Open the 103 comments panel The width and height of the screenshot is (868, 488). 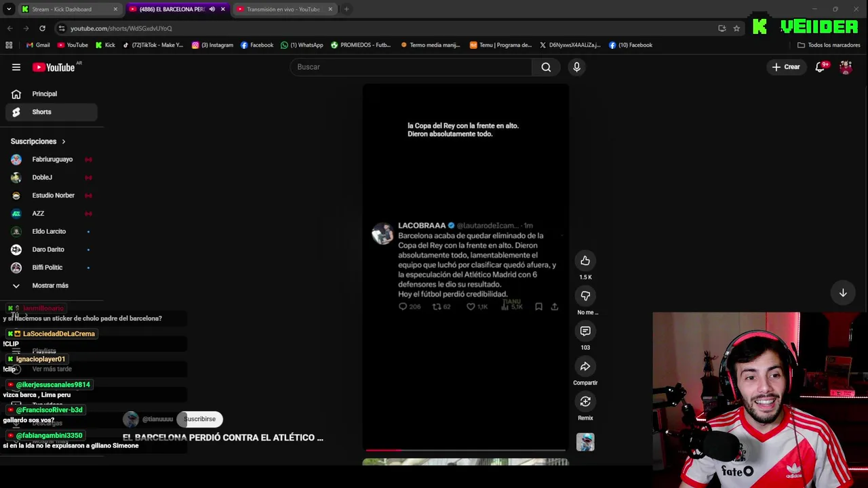(x=585, y=331)
